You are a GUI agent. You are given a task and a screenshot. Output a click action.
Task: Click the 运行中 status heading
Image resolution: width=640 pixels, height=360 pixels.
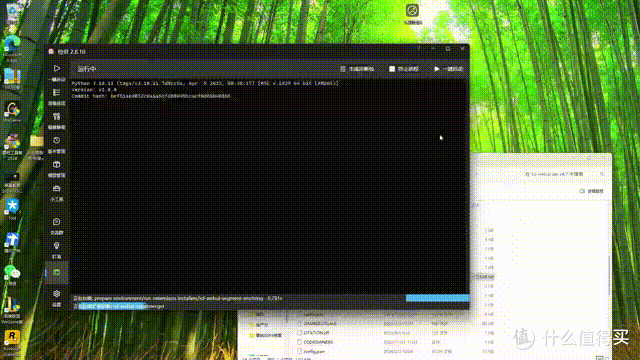(x=87, y=69)
